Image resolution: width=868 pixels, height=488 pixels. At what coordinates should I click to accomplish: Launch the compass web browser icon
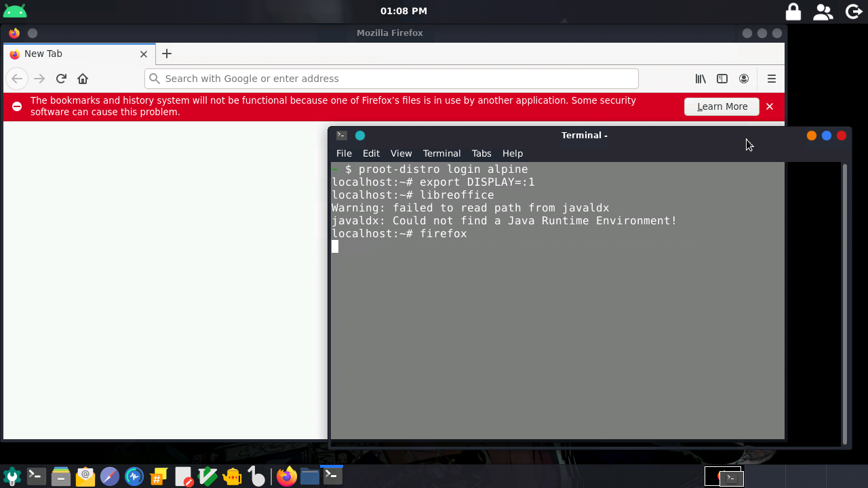(110, 476)
